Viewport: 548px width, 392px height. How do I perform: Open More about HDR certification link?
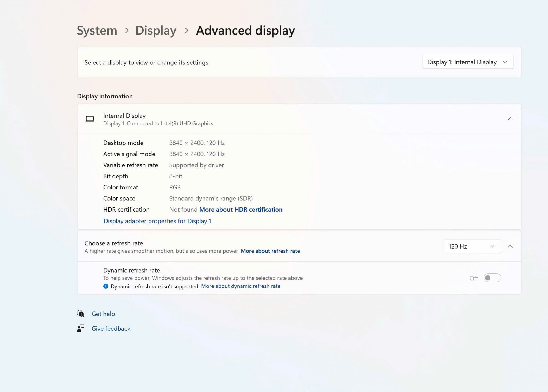pos(241,210)
